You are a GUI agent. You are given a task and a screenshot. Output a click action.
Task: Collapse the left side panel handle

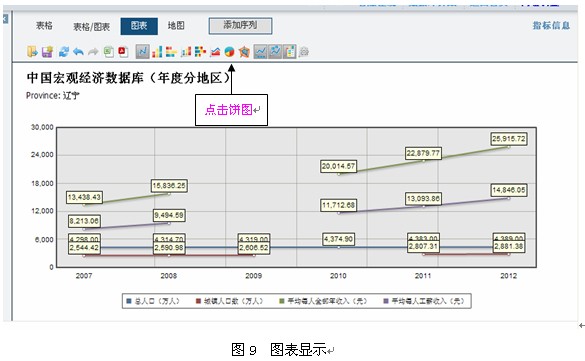pos(5,19)
